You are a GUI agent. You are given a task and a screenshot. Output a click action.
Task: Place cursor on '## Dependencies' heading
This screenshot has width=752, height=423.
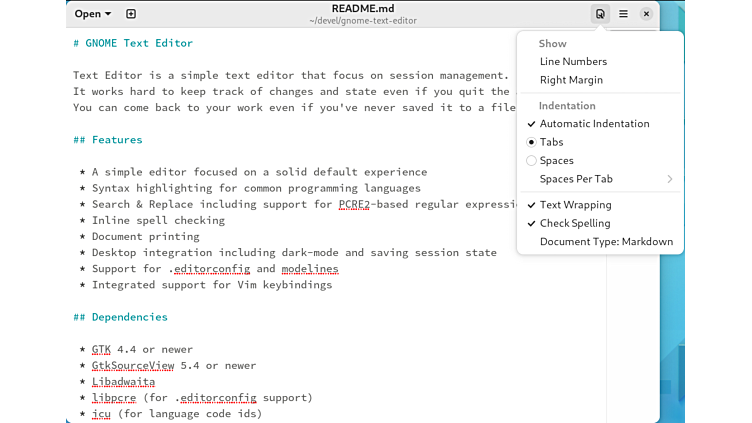pyautogui.click(x=120, y=317)
